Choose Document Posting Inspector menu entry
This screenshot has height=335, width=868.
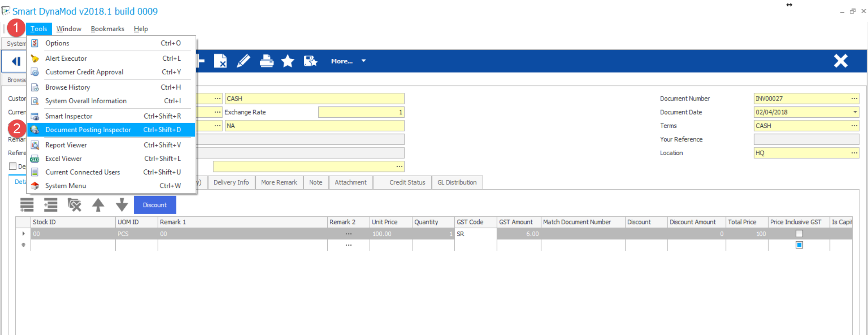tap(111, 130)
